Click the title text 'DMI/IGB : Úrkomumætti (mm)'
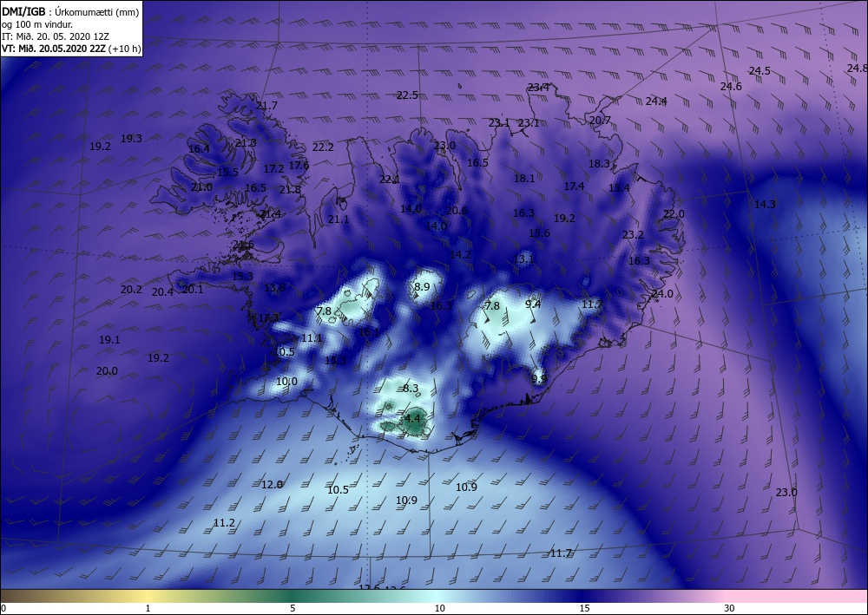This screenshot has height=615, width=868. [x=70, y=10]
